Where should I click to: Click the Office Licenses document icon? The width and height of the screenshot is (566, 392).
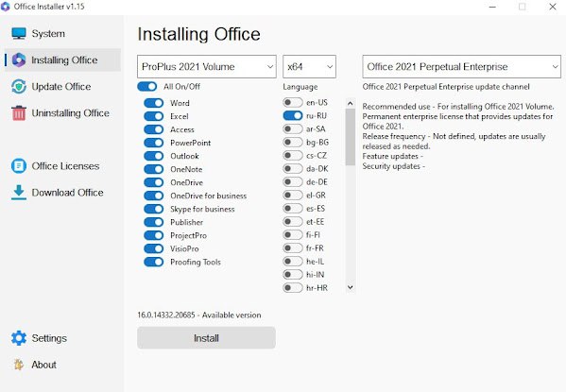pos(19,166)
